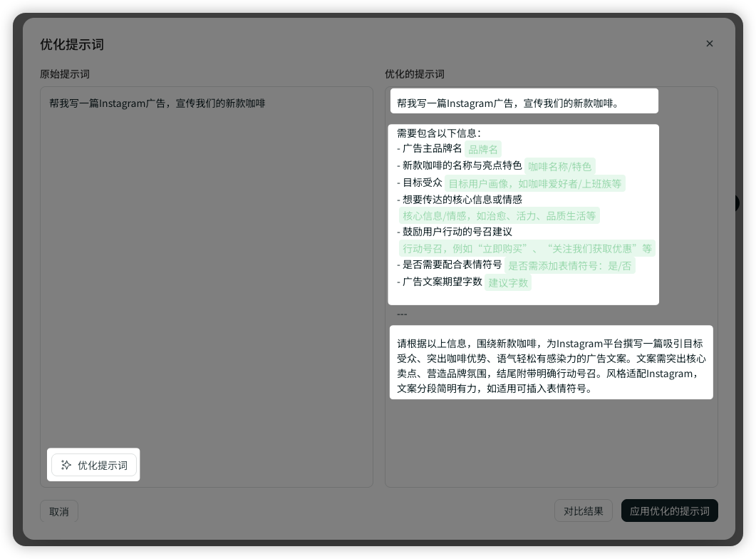Click the sparkle icon beside 优化提示词
Viewport: 756px width, 559px height.
coord(66,465)
